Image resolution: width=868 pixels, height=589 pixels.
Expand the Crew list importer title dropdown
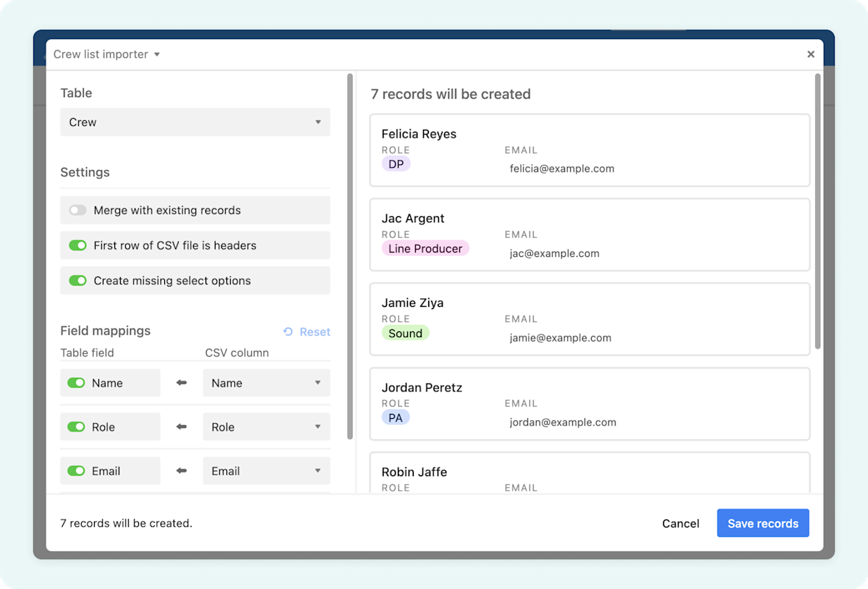pyautogui.click(x=157, y=54)
